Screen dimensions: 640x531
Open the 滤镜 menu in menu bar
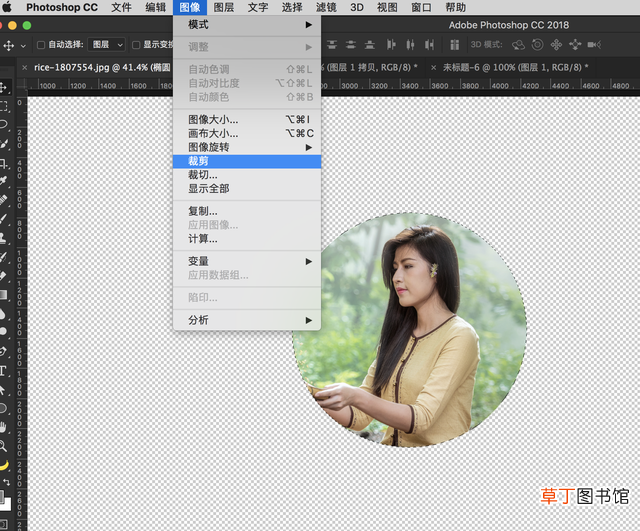[x=326, y=7]
